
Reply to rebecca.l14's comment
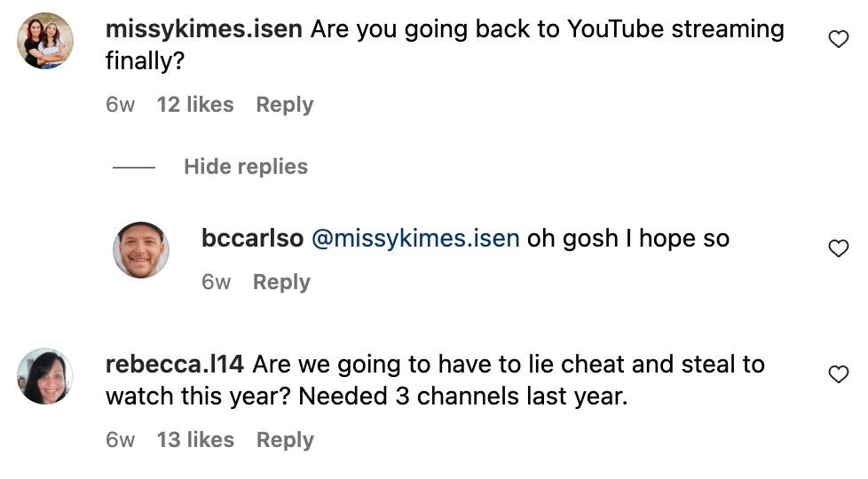[285, 440]
